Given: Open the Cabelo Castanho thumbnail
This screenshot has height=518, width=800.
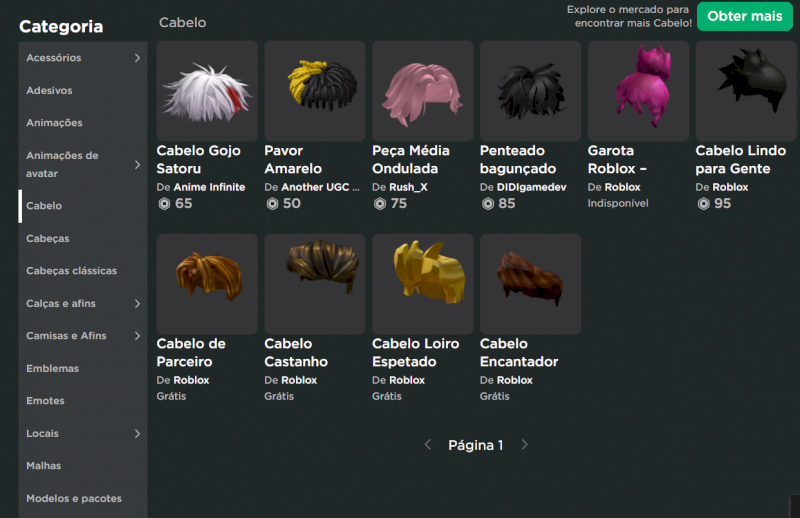Looking at the screenshot, I should (315, 284).
